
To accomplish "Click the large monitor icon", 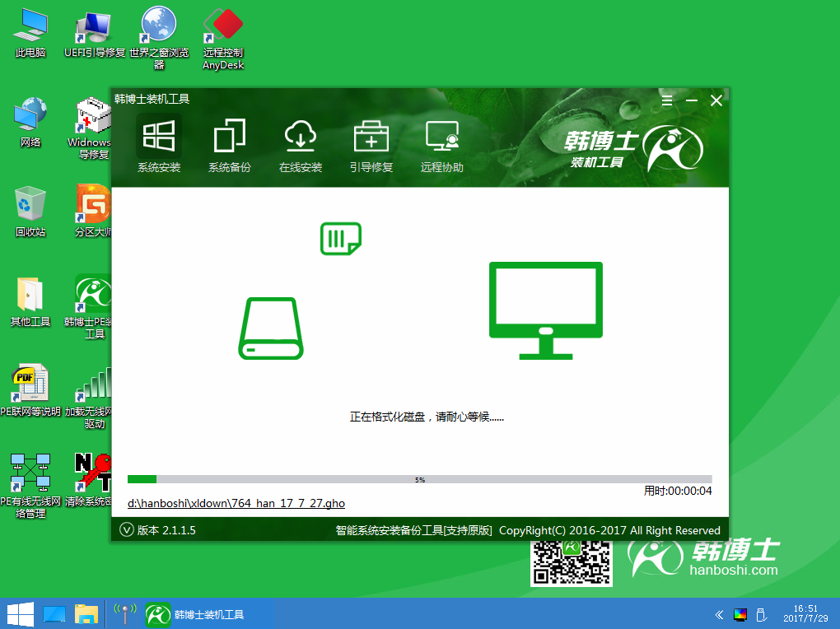I will point(546,310).
